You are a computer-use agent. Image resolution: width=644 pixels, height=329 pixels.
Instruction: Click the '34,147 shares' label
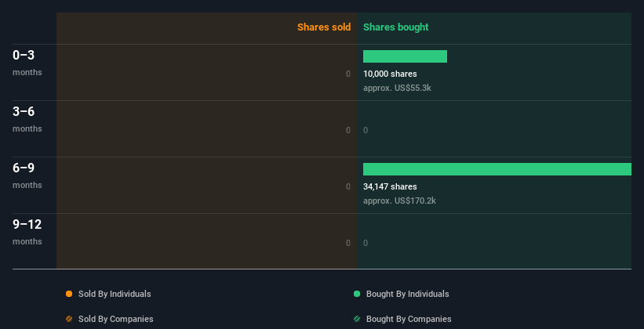(x=390, y=186)
